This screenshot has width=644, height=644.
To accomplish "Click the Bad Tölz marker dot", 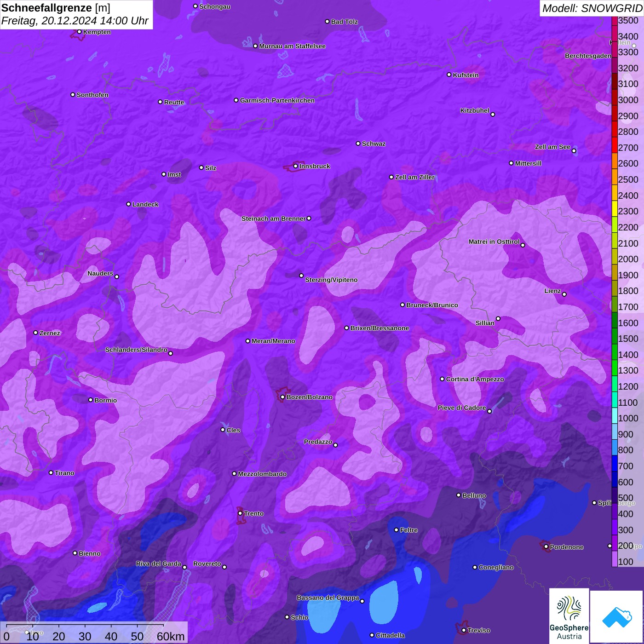I will pos(327,22).
